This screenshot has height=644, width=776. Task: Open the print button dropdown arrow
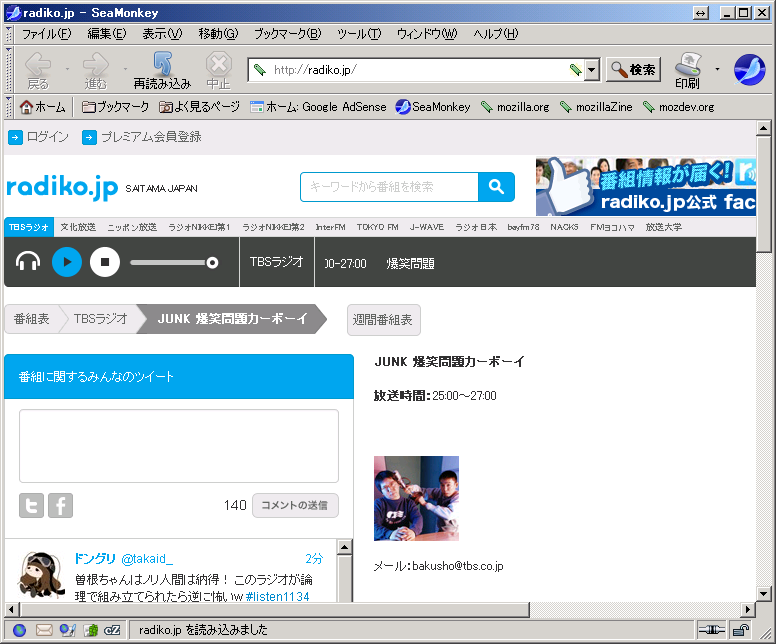point(717,69)
